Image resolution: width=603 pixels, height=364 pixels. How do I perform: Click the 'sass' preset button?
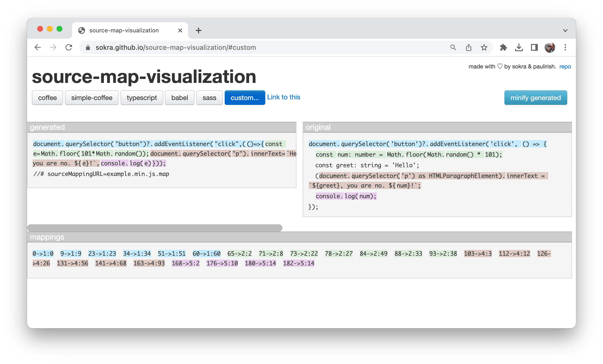click(209, 98)
